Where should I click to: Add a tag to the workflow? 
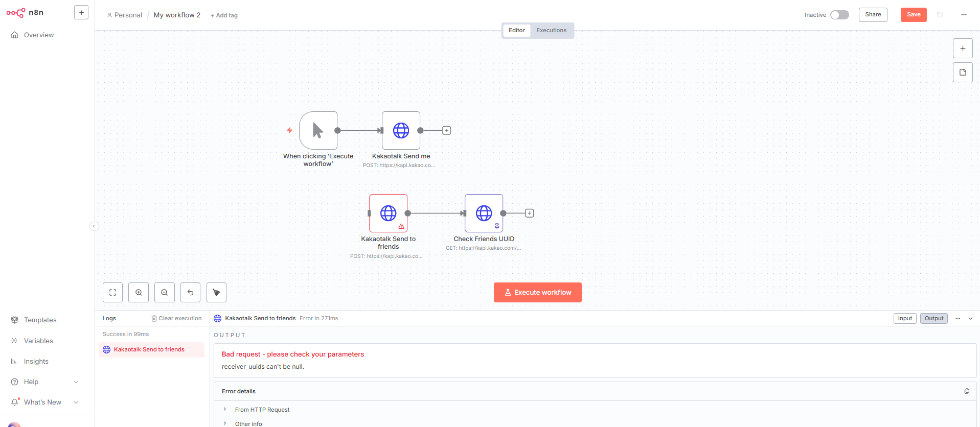[x=224, y=15]
